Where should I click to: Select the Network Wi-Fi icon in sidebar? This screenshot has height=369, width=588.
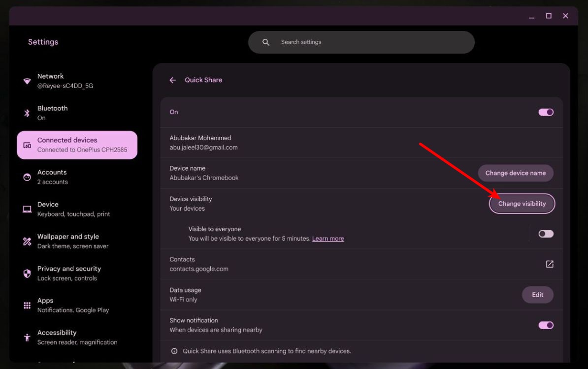pos(27,80)
